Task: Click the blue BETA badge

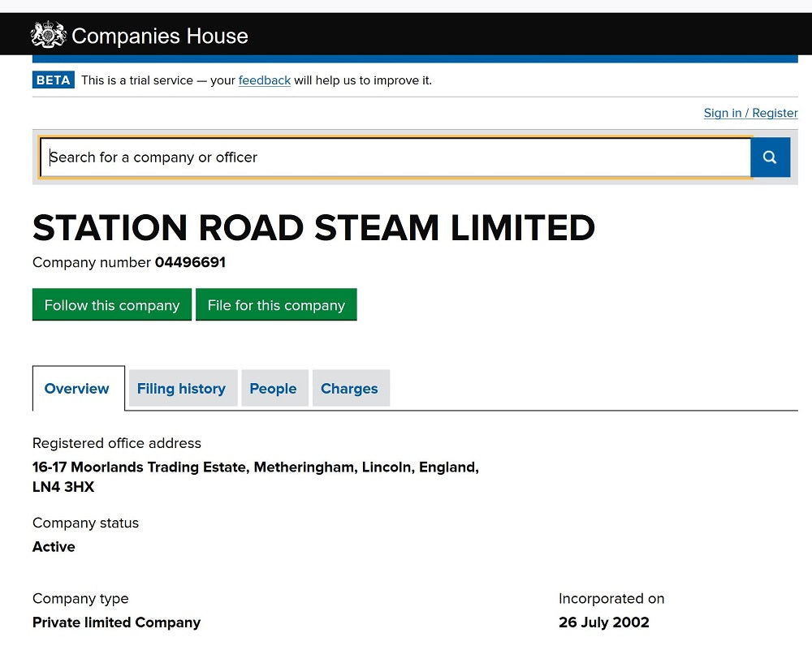Action: [54, 80]
